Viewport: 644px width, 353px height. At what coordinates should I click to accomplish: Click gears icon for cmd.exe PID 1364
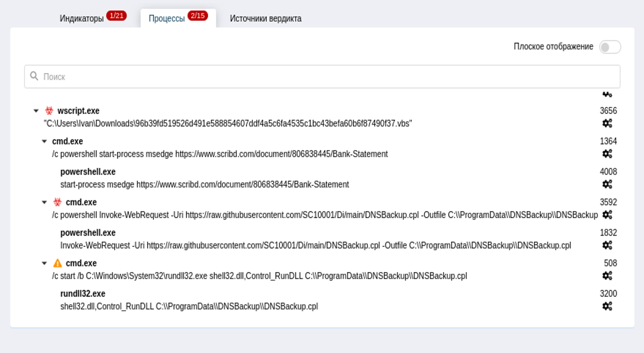pos(607,154)
